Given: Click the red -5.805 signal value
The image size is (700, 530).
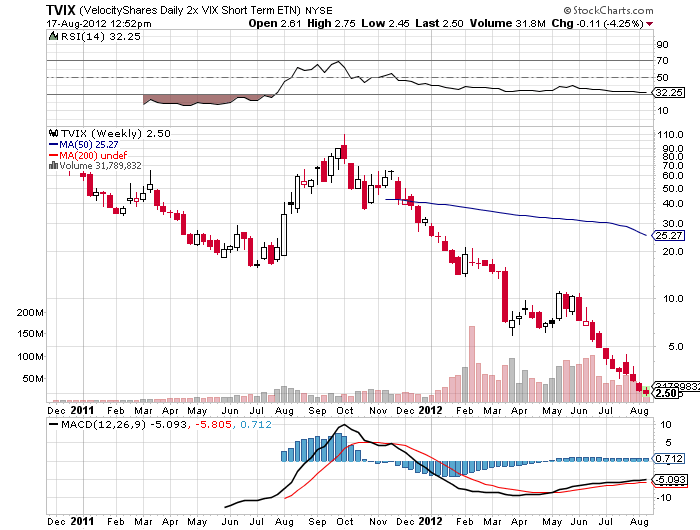Looking at the screenshot, I should point(213,424).
